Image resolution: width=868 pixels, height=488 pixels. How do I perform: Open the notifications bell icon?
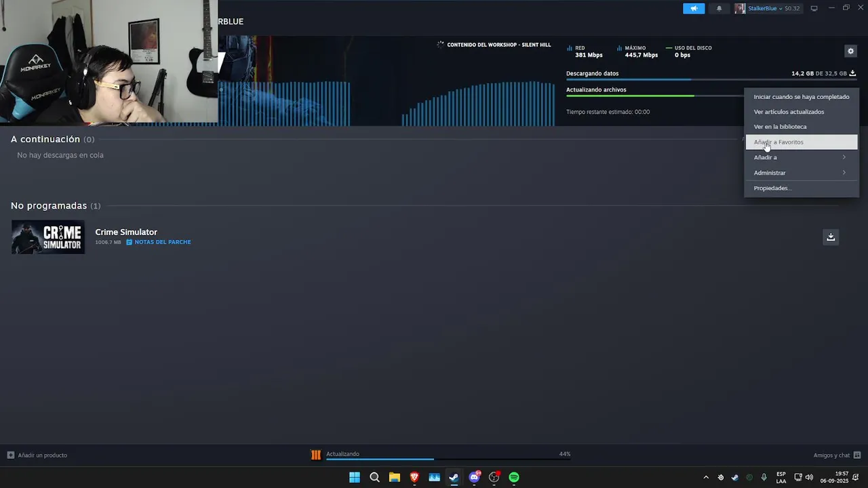719,8
